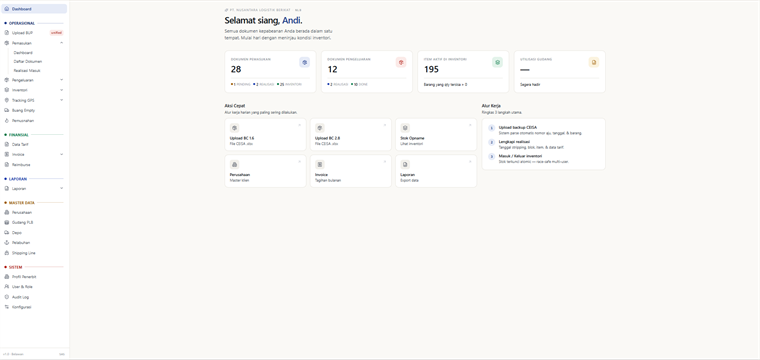
Task: Open Gudang PLB via its warehouse icon
Action: [7, 222]
